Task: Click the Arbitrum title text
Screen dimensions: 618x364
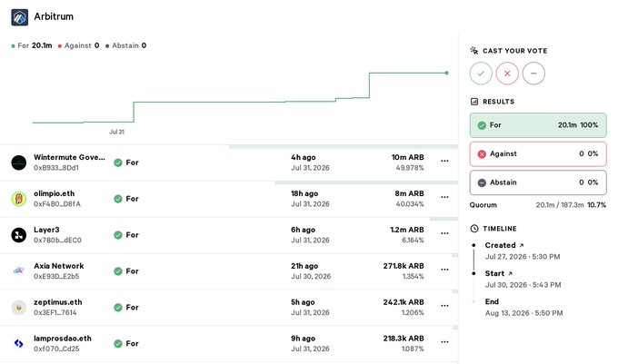Action: (54, 16)
